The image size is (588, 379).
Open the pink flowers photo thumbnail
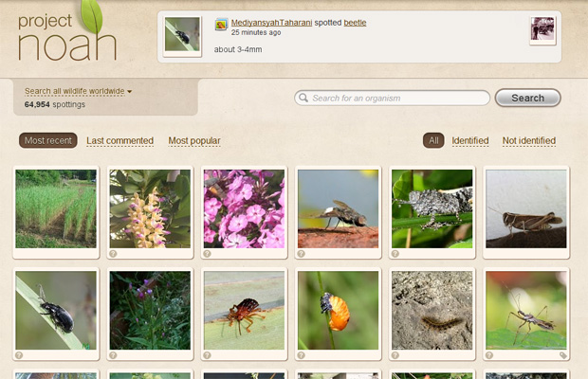click(244, 208)
